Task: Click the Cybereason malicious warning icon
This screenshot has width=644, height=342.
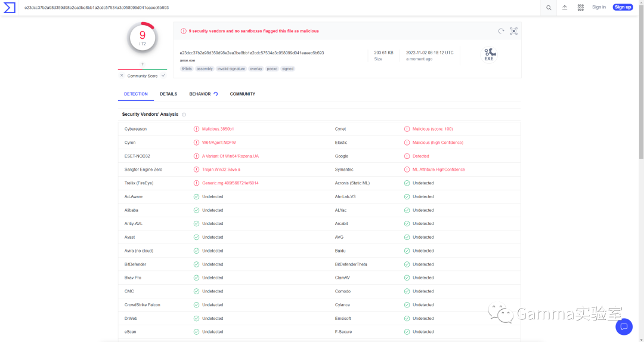Action: (196, 129)
